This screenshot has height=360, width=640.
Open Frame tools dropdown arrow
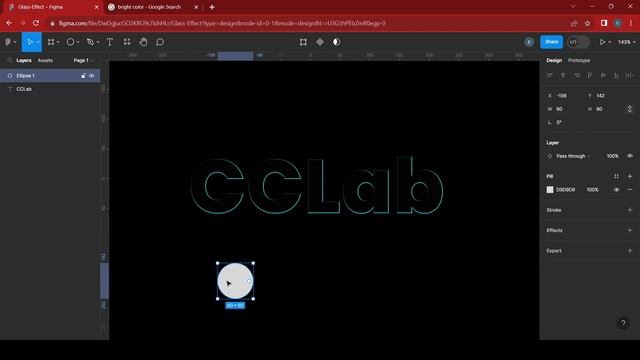(x=58, y=42)
